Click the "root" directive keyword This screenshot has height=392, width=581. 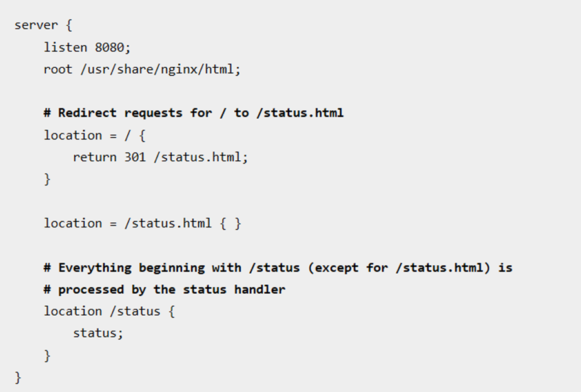(58, 69)
